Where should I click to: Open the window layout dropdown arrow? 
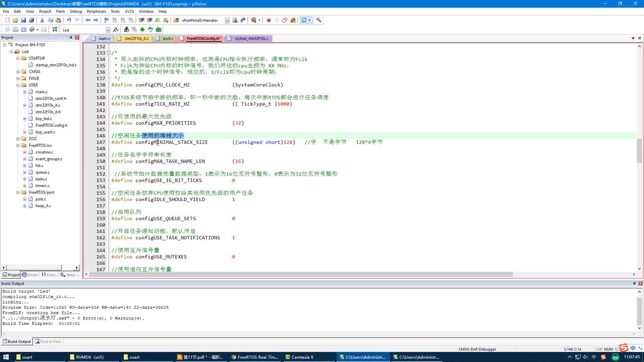(x=309, y=20)
